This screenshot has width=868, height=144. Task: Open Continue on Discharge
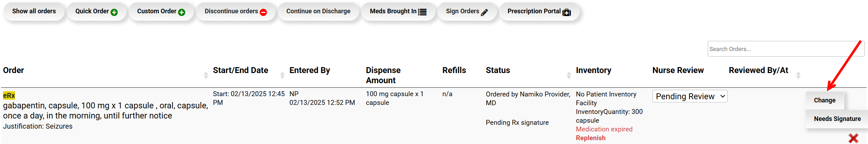pos(318,11)
